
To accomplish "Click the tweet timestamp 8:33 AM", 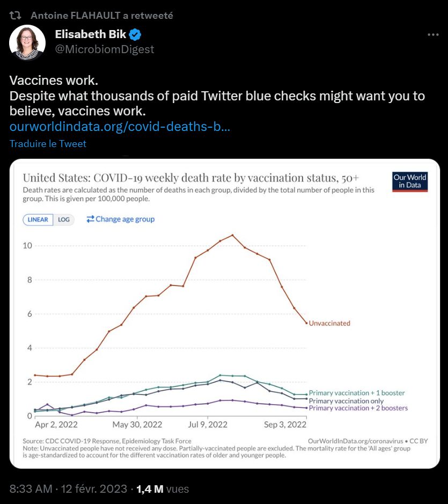I will coord(31,489).
